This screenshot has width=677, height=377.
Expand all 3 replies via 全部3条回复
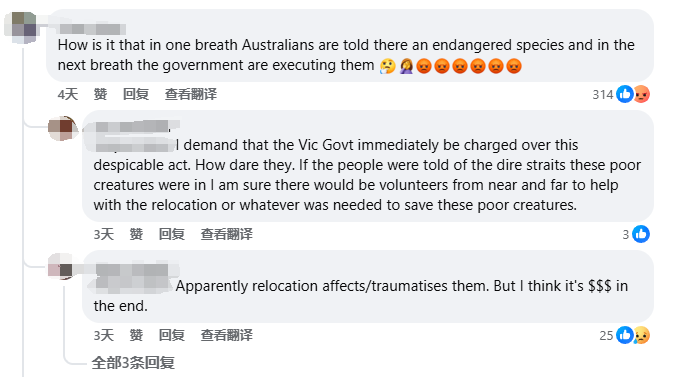133,363
